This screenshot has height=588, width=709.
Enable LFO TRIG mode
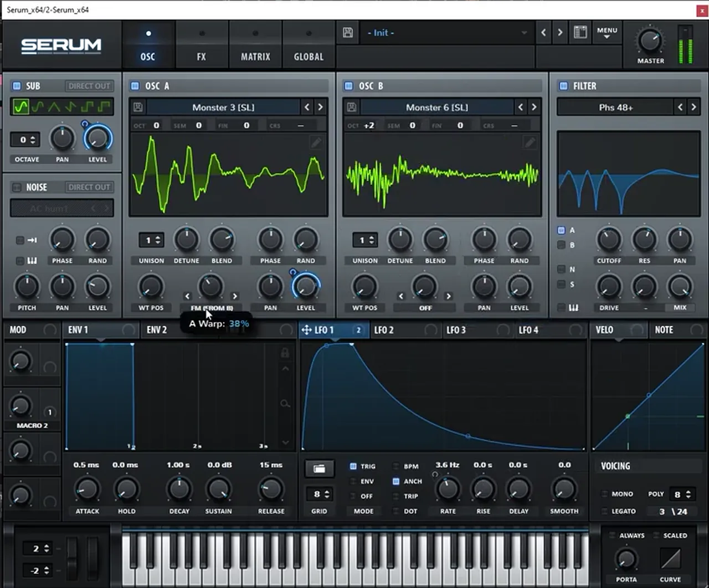(x=353, y=466)
